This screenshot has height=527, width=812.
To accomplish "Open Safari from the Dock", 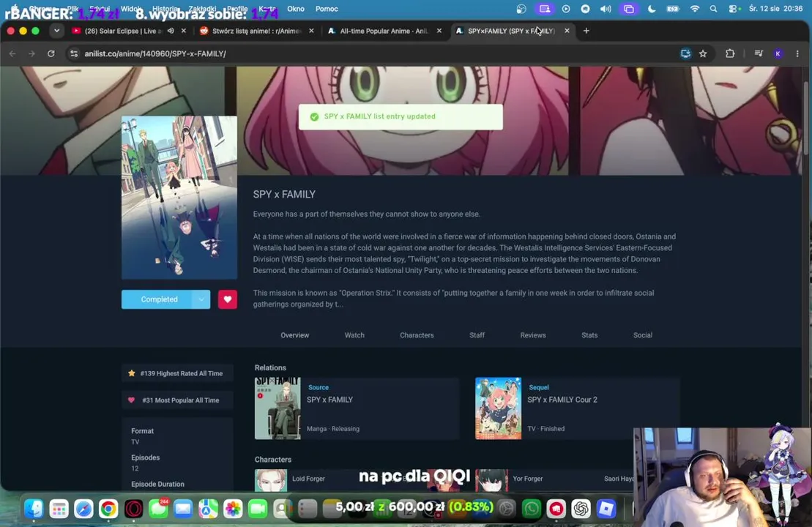I will 83,509.
